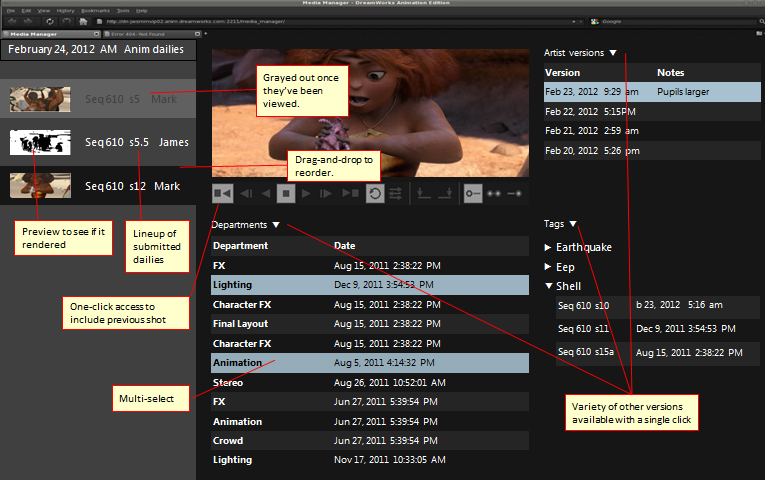The image size is (765, 480).
Task: Select Stereo department row
Action: [x=370, y=382]
